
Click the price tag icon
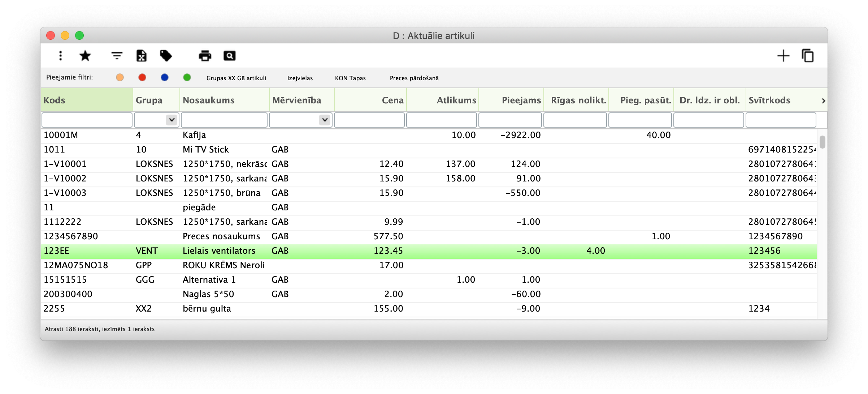[x=166, y=56]
